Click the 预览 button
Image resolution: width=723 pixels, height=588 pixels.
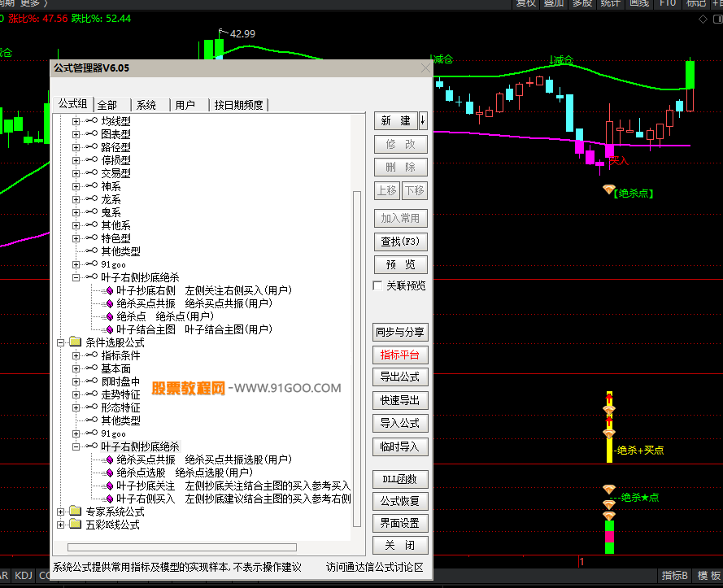[400, 264]
